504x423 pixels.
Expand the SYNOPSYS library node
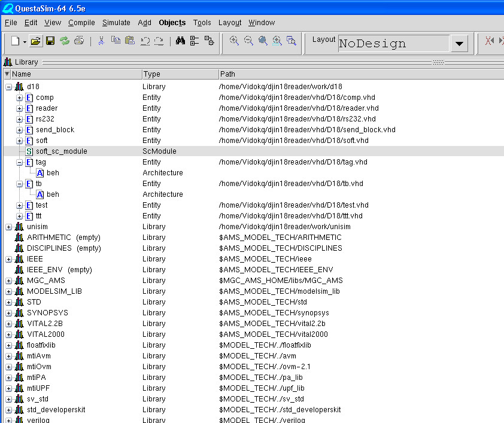point(9,313)
